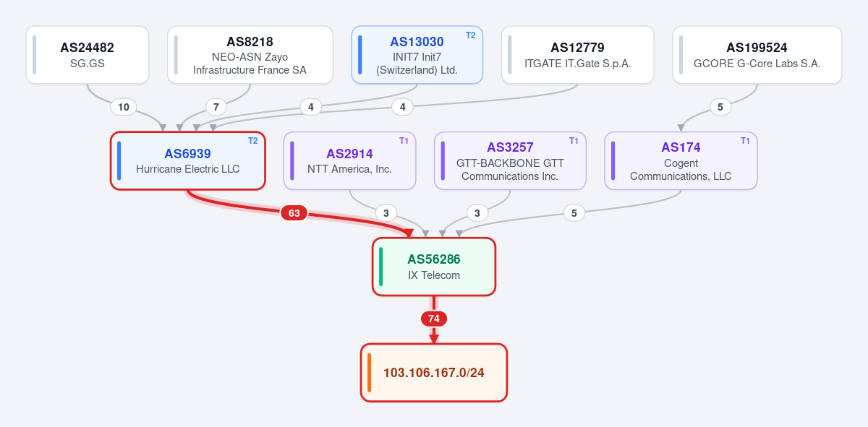Click the 10 path count badge

tap(124, 107)
